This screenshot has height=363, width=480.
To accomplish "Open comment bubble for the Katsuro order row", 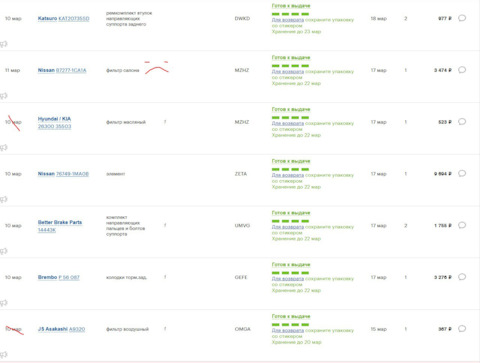I will [x=462, y=18].
